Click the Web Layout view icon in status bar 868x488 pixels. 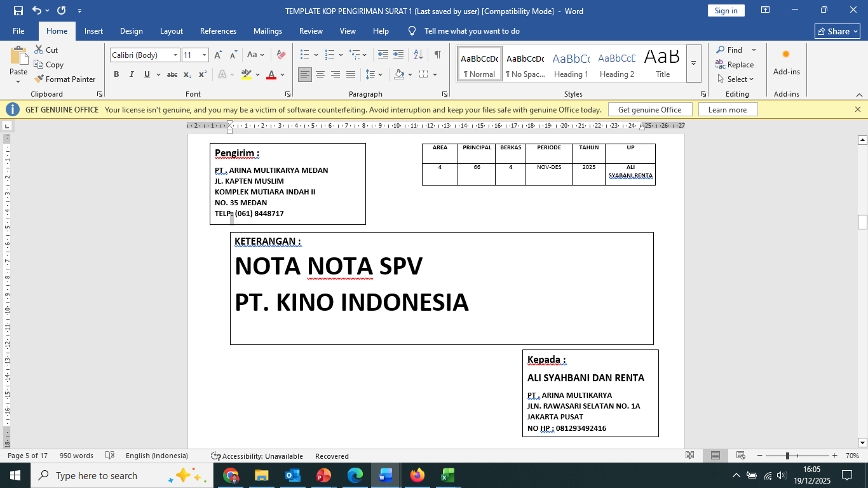[x=740, y=456]
